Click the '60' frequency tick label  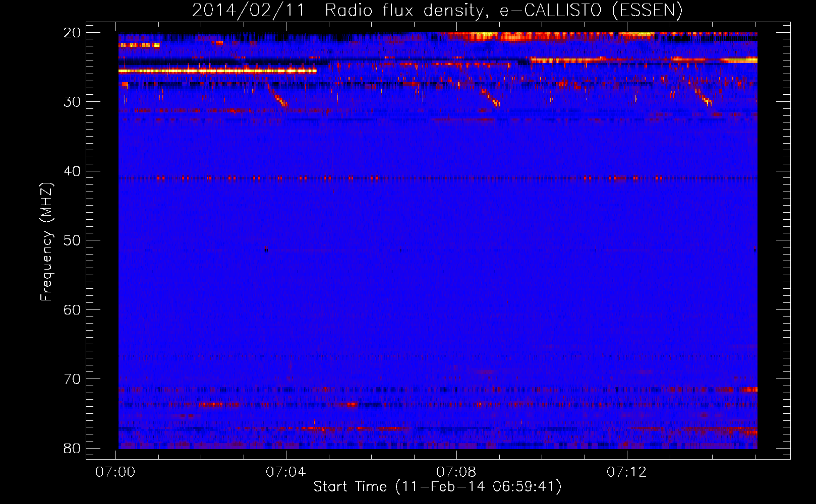[72, 309]
